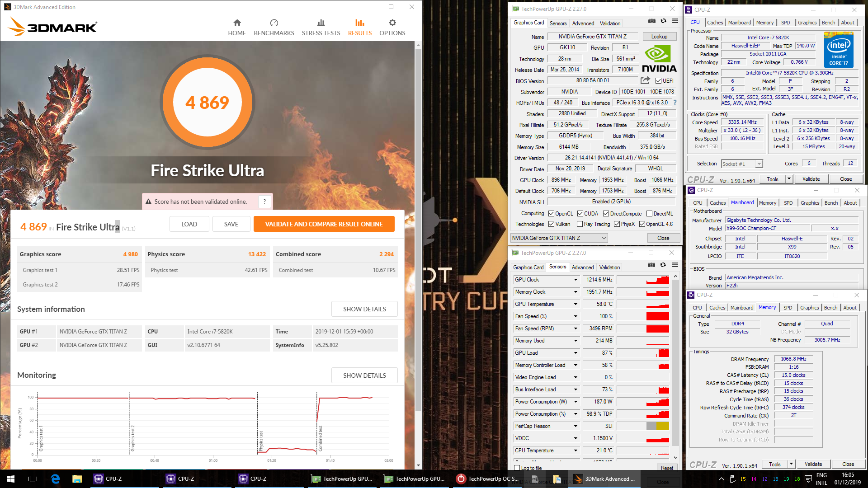Open the Graphics tab in CPU-Z Memory window

click(x=809, y=308)
